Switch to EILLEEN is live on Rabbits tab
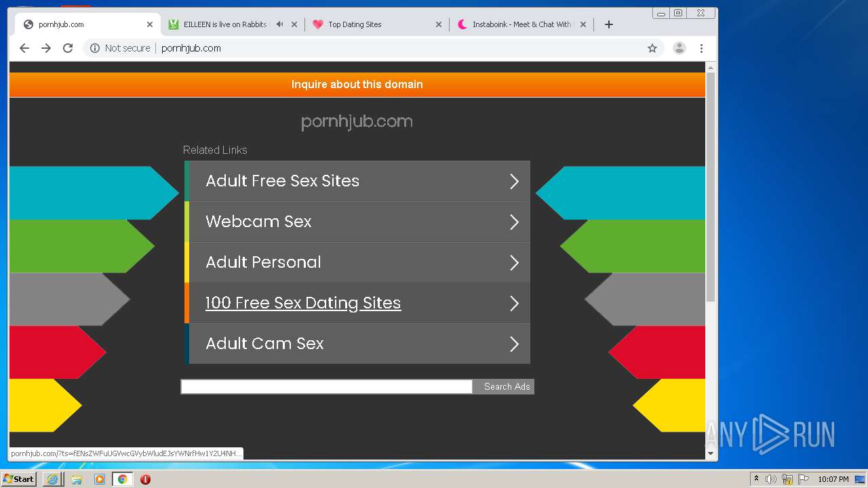The height and width of the screenshot is (488, 868). tap(226, 24)
